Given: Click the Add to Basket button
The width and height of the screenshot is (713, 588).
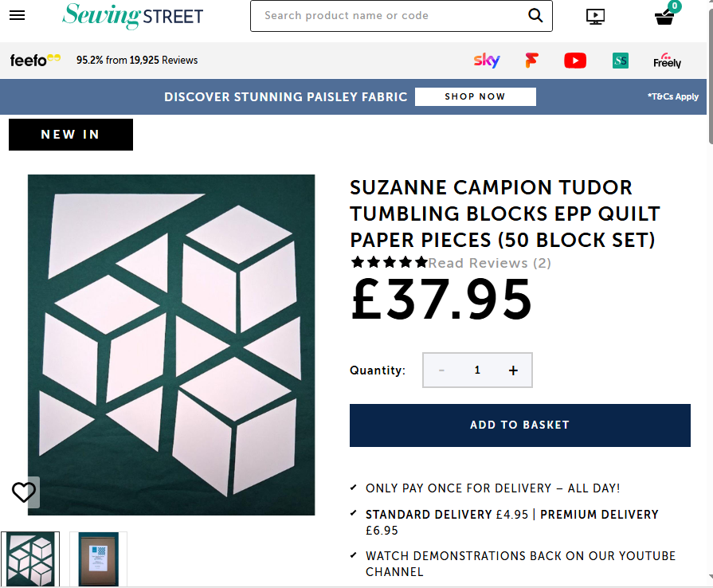Looking at the screenshot, I should tap(519, 425).
